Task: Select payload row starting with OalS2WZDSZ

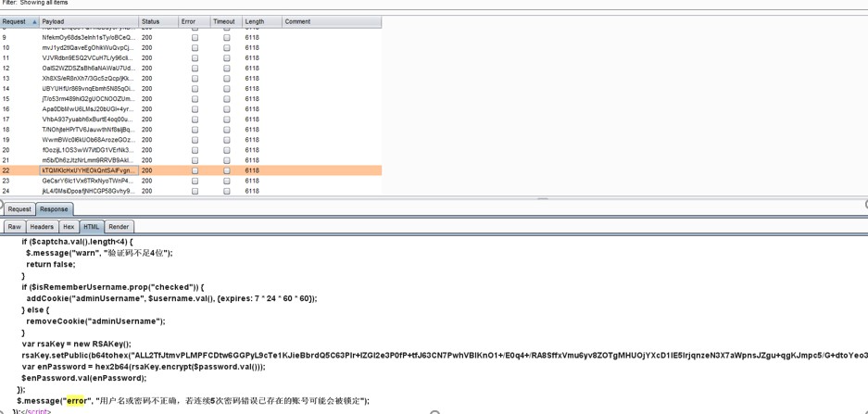Action: pyautogui.click(x=89, y=69)
